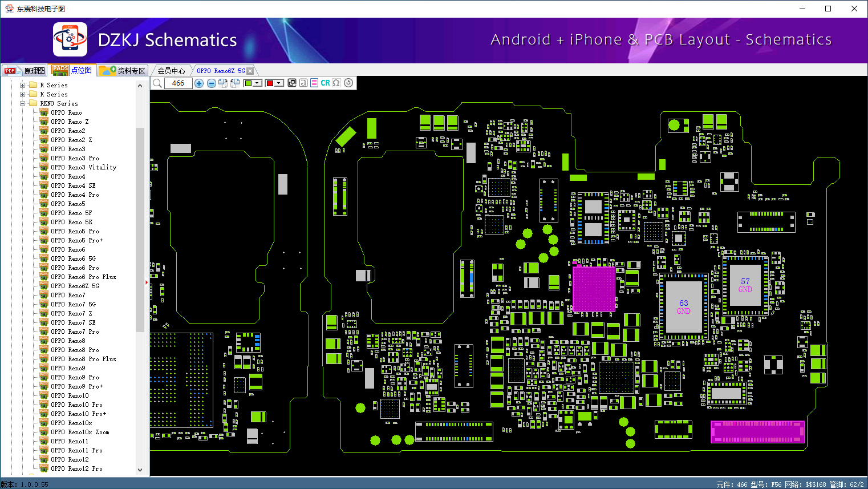868x489 pixels.
Task: Click the PADS icon of OPPO Reno8
Action: (44, 341)
